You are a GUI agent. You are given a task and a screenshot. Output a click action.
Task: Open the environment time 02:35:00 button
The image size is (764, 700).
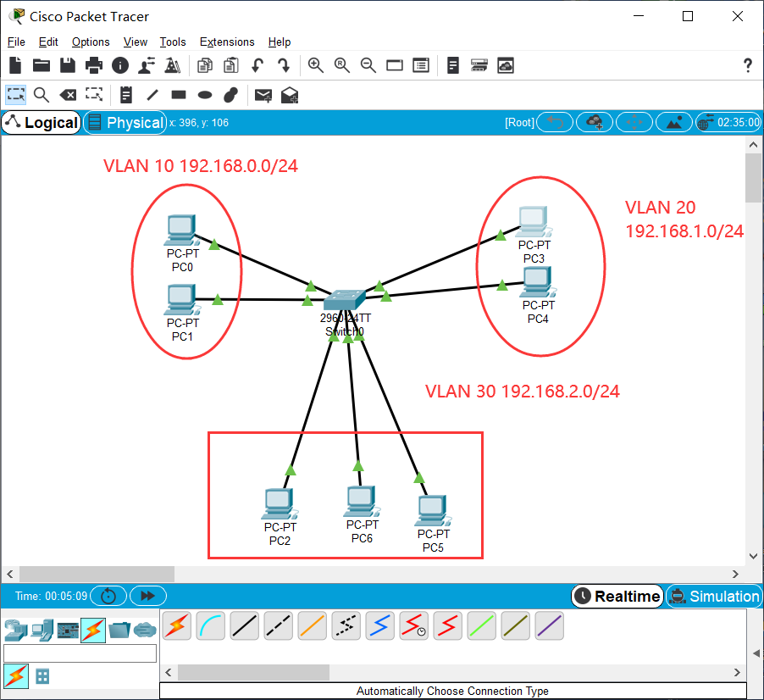pos(729,122)
